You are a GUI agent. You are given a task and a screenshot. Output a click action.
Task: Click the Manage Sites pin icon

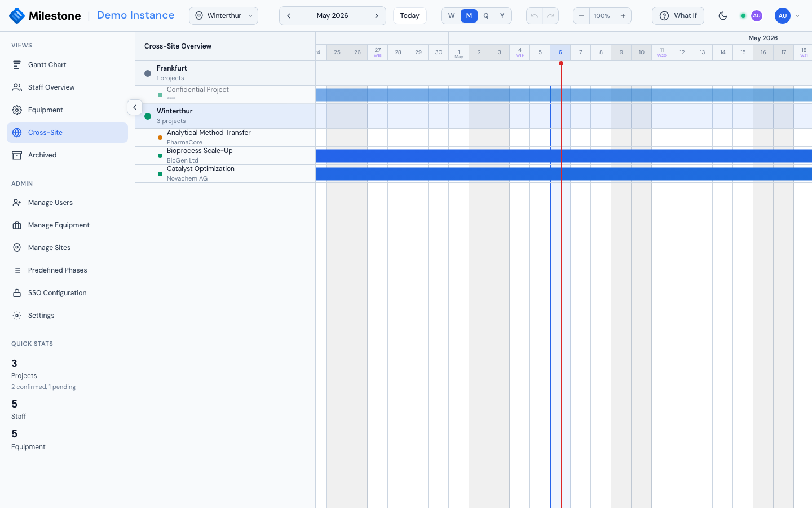pyautogui.click(x=17, y=248)
